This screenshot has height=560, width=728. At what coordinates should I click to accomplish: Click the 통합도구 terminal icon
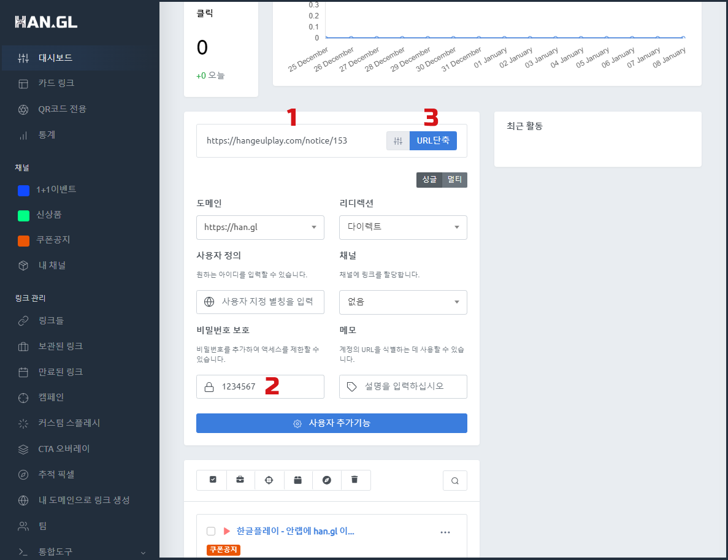point(23,551)
